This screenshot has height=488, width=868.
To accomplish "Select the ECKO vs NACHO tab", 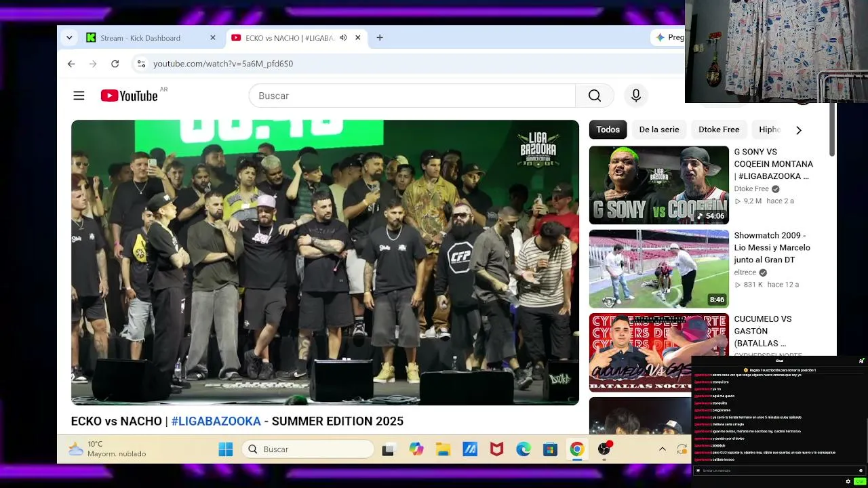I will [296, 38].
